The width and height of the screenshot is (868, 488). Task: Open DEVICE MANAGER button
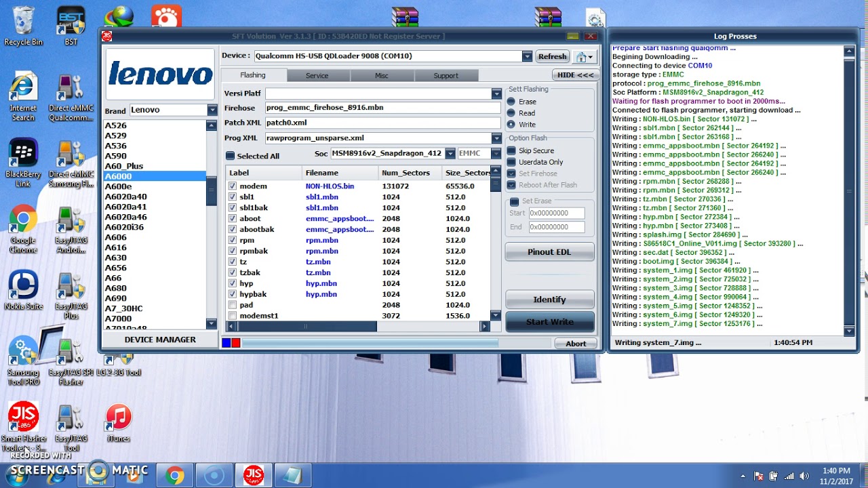coord(160,340)
